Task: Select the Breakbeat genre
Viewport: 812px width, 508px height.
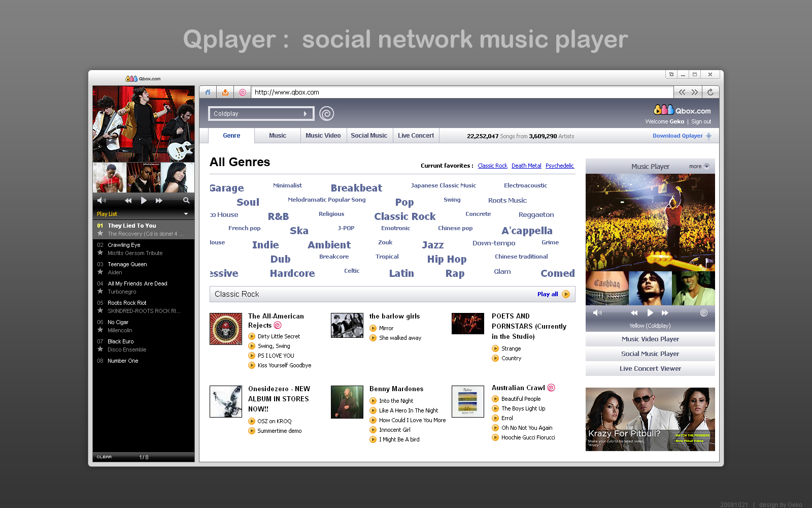Action: click(356, 188)
